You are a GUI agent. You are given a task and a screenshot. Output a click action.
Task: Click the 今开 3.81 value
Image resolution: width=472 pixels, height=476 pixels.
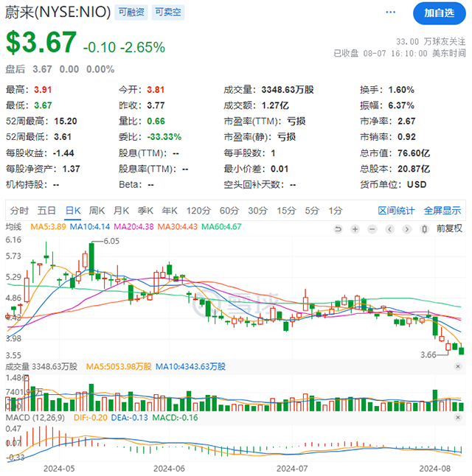click(x=156, y=90)
